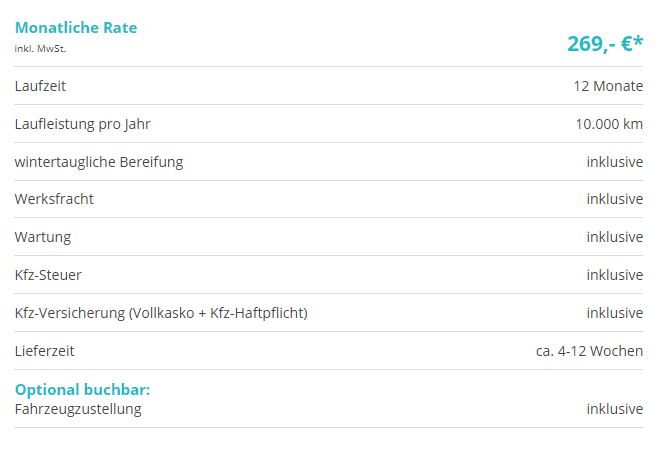Click the Kfz-Versicherung (Vollkasko + Kfz-Haftpflicht) label
669x454 pixels.
(161, 313)
